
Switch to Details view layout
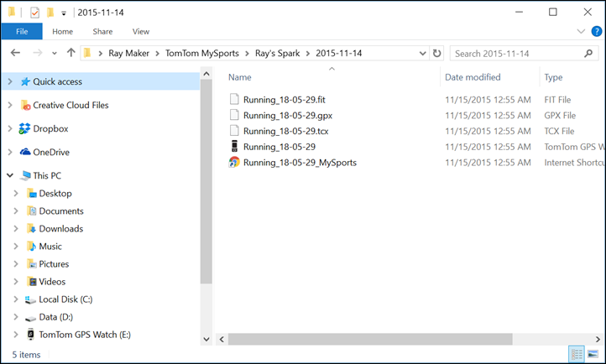click(x=577, y=354)
